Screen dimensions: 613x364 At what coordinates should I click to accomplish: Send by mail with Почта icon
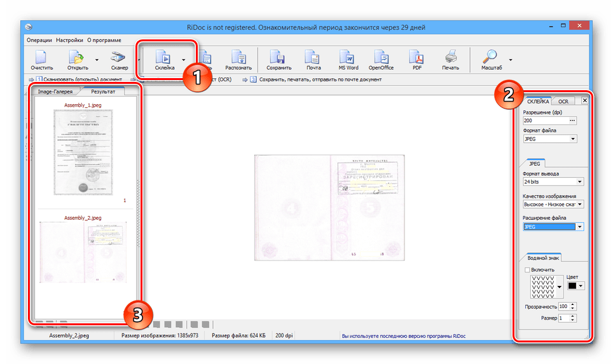(313, 60)
